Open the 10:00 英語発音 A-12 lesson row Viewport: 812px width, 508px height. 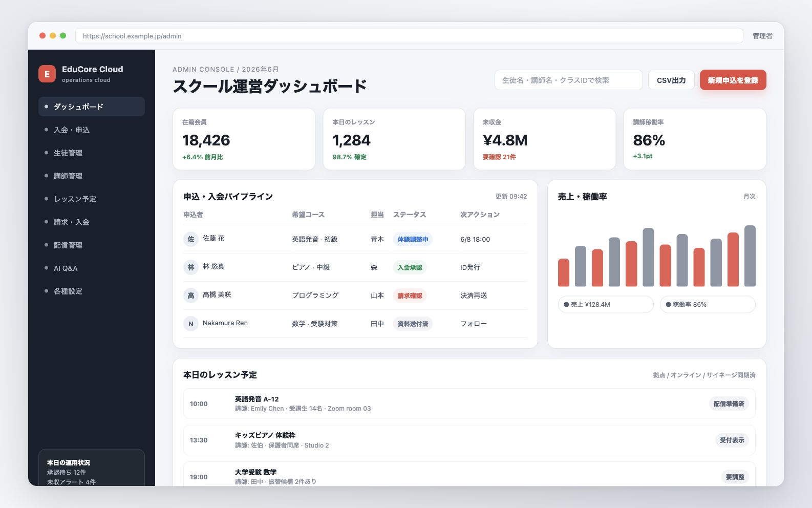click(469, 404)
